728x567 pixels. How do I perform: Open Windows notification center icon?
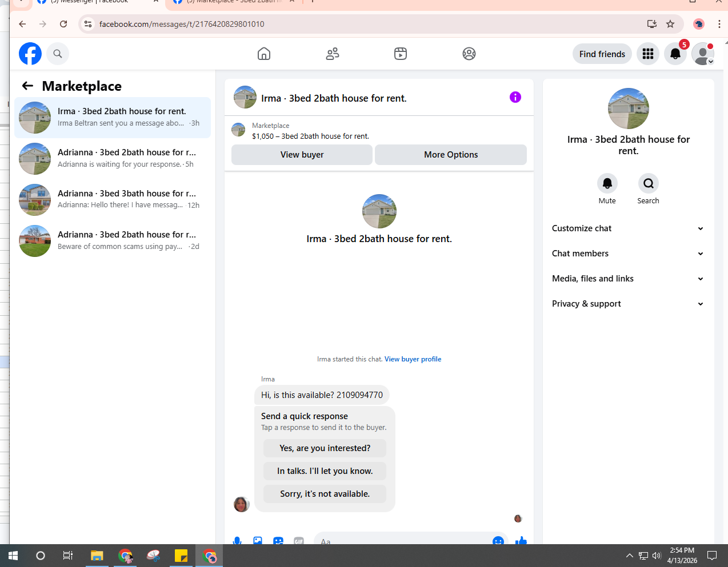[x=712, y=556]
